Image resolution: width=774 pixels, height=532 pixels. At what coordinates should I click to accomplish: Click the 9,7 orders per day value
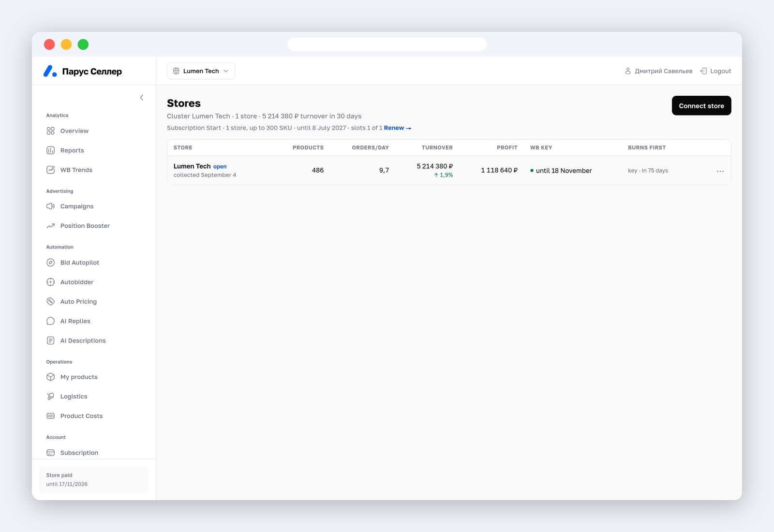[x=384, y=170]
